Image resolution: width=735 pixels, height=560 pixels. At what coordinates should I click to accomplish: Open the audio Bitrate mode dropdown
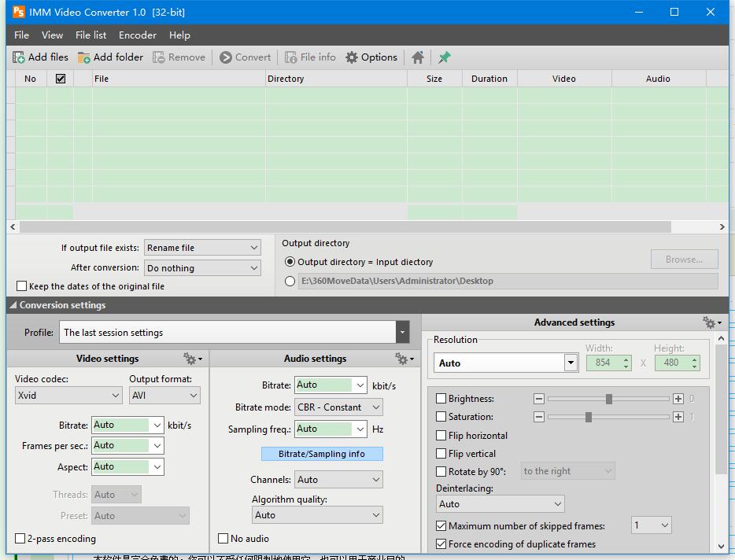[338, 407]
